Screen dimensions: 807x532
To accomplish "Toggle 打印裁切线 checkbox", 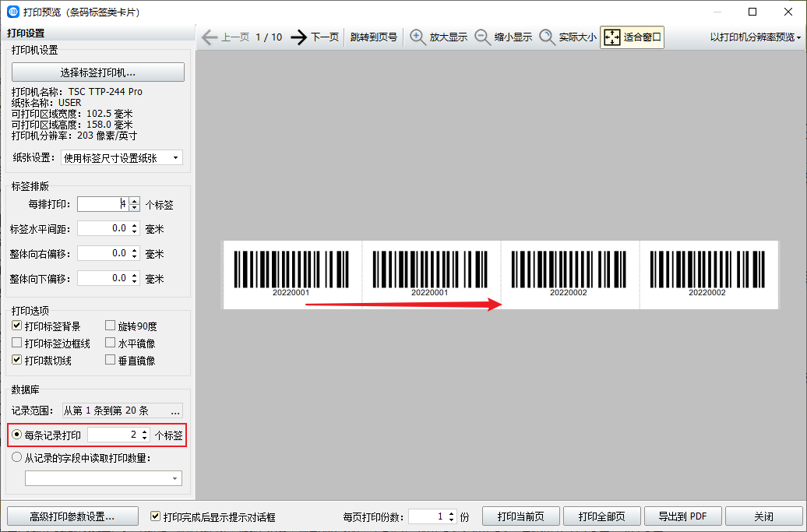I will 17,360.
